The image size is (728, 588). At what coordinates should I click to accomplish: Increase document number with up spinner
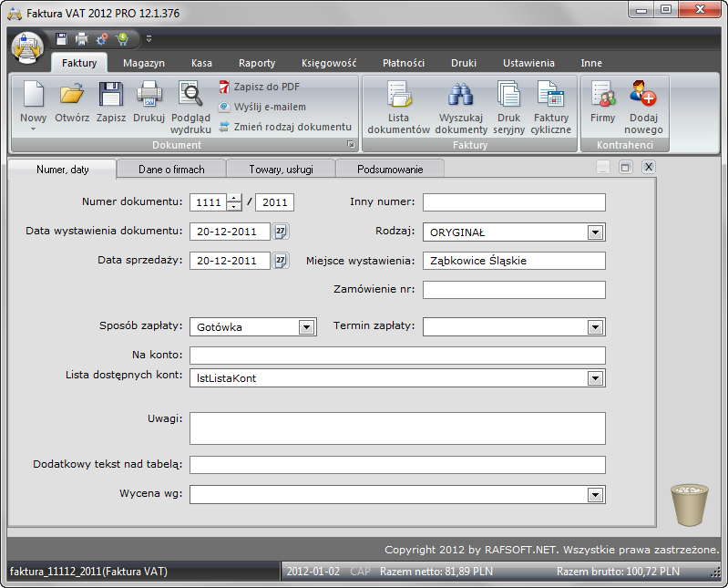pyautogui.click(x=234, y=198)
